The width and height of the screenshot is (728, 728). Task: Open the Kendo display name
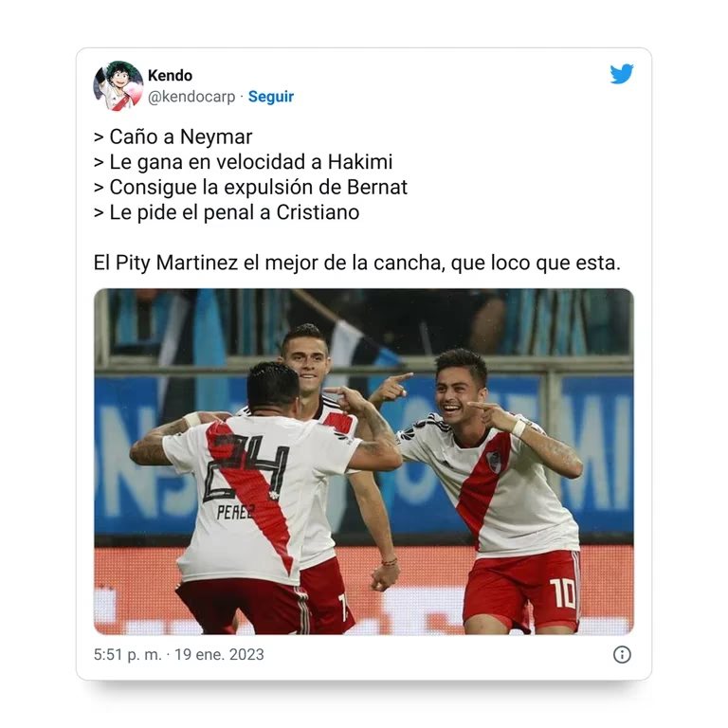click(x=170, y=75)
